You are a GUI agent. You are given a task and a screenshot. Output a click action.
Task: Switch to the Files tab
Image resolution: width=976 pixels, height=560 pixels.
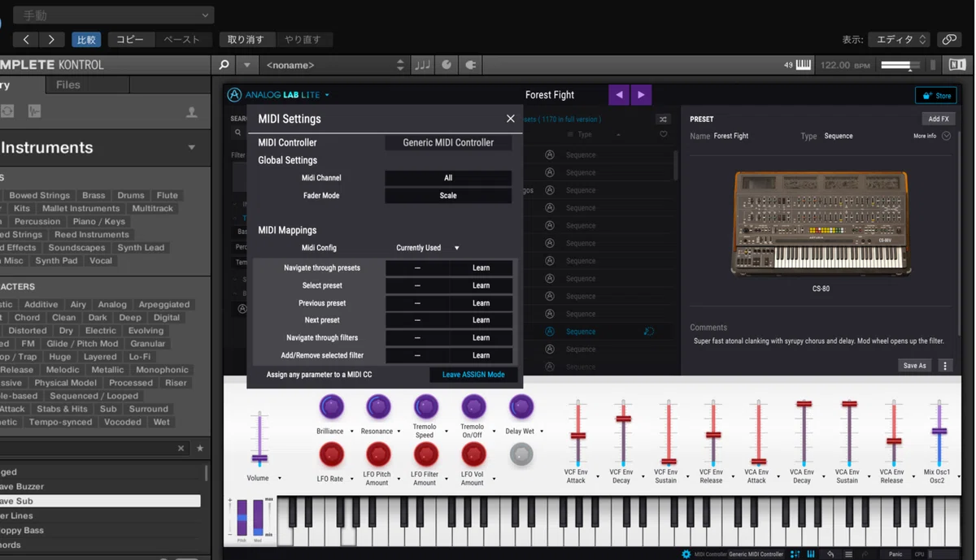point(68,85)
